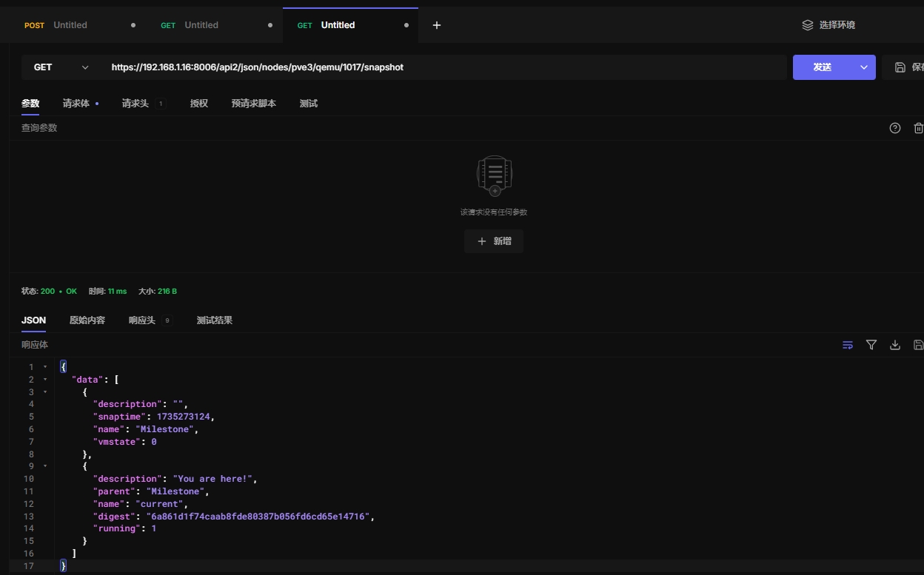
Task: Click the environment layers icon
Action: pyautogui.click(x=808, y=25)
